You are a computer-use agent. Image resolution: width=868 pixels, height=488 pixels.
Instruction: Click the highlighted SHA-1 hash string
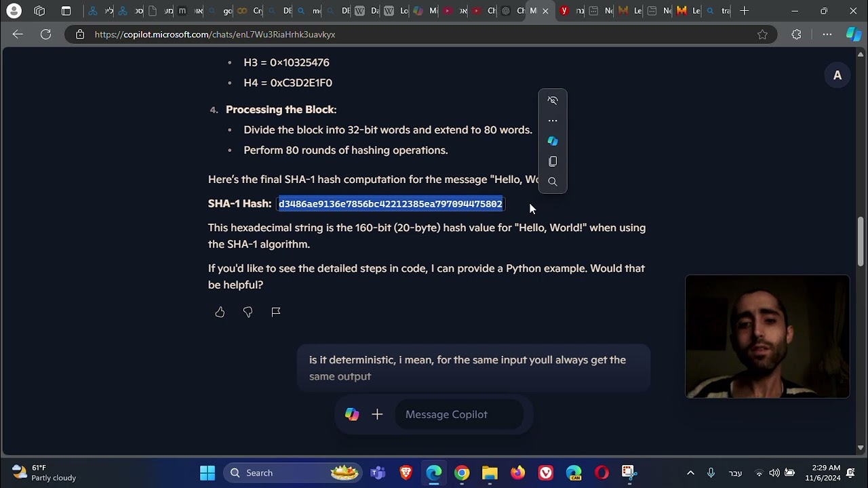(391, 204)
